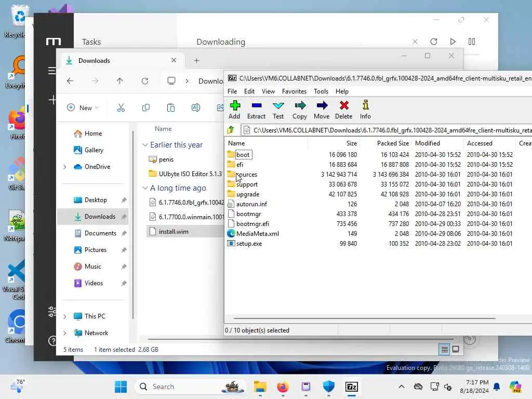532x399 pixels.
Task: Run Test from the 7-Zip toolbar
Action: pos(278,110)
